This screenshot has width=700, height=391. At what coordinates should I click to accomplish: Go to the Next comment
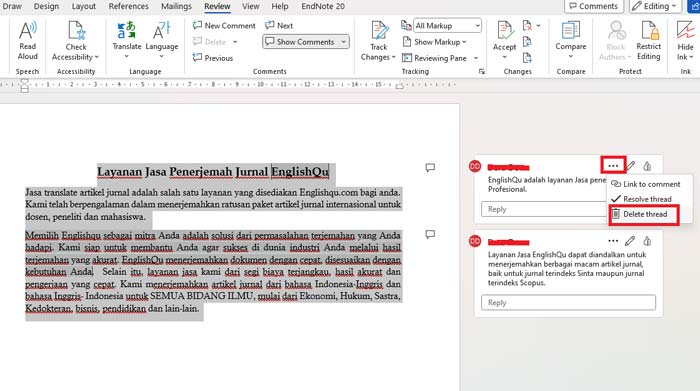(x=279, y=25)
